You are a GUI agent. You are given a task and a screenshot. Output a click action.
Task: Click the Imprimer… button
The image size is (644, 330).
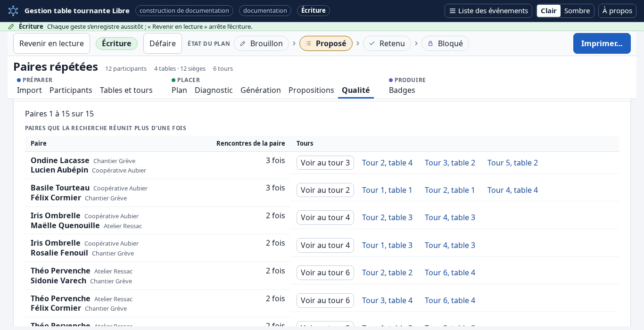pos(602,43)
